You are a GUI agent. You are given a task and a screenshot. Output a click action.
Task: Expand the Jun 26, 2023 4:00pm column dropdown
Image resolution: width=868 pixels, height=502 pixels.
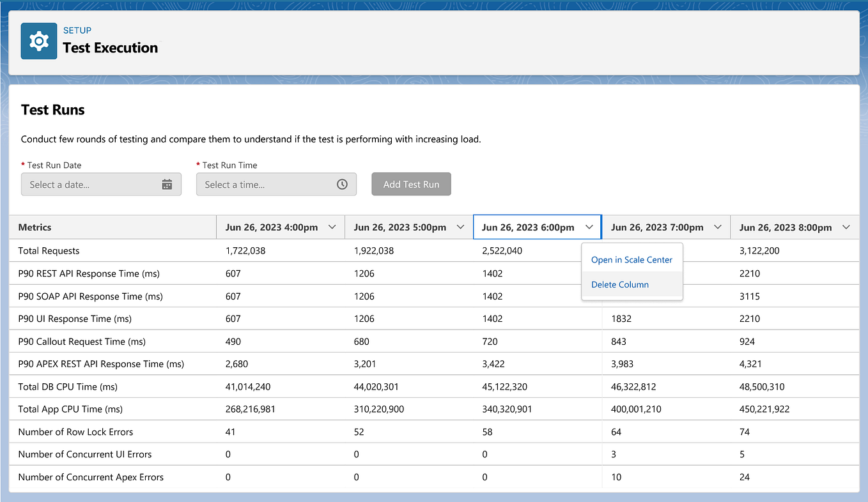[x=332, y=226]
